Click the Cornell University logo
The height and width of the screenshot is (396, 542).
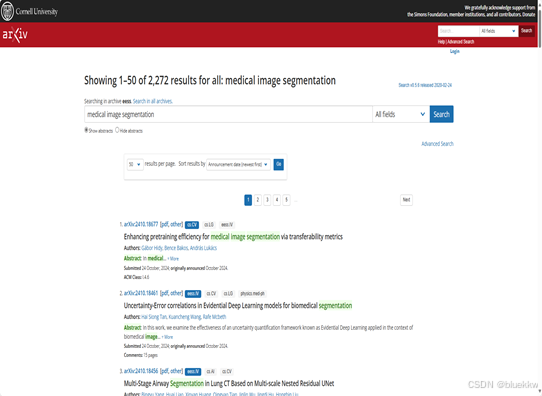29,11
